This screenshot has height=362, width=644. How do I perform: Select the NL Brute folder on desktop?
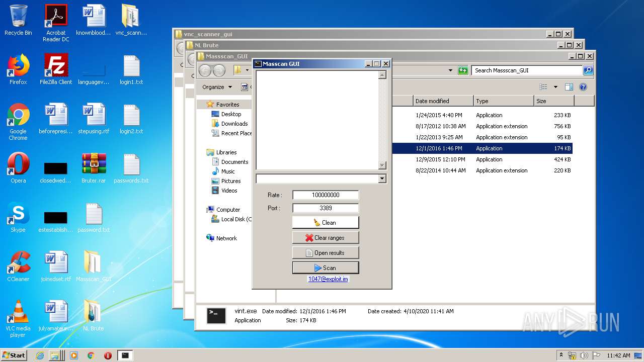coord(94,316)
